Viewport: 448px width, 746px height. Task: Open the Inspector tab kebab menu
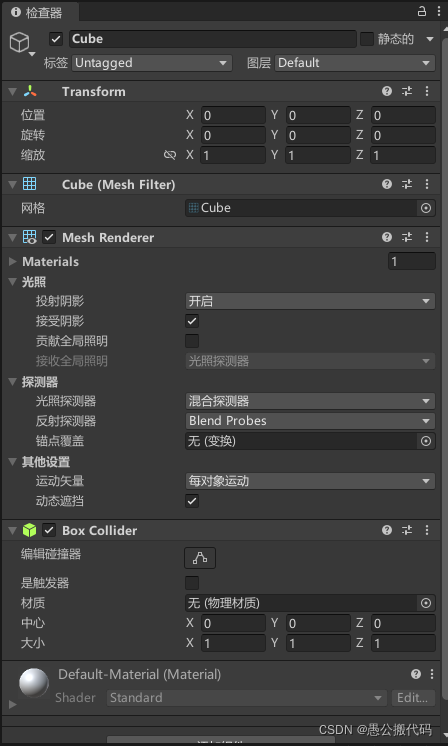point(438,11)
